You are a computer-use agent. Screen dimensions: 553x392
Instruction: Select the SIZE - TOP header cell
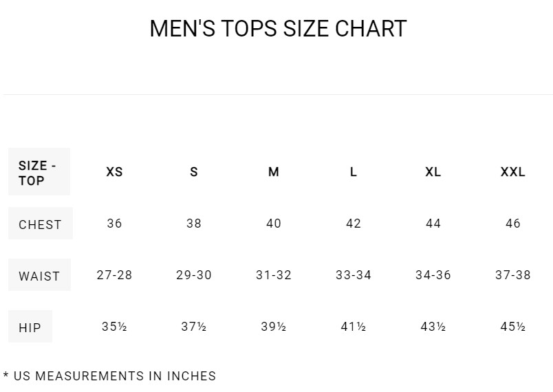coord(39,172)
